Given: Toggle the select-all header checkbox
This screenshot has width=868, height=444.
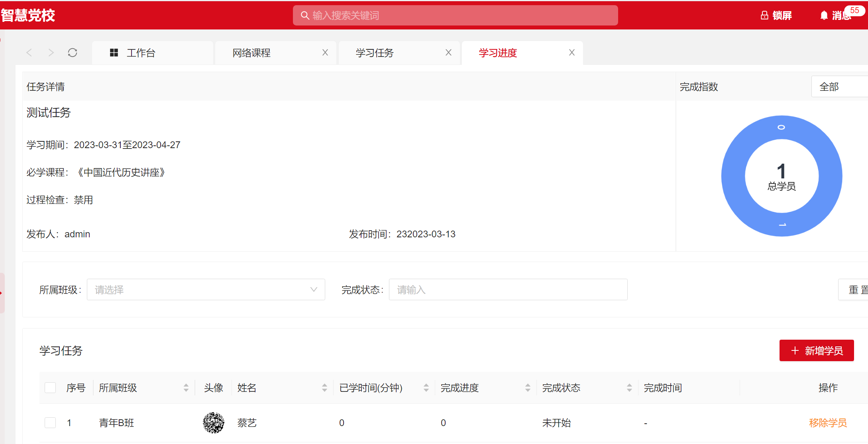Looking at the screenshot, I should click(50, 387).
